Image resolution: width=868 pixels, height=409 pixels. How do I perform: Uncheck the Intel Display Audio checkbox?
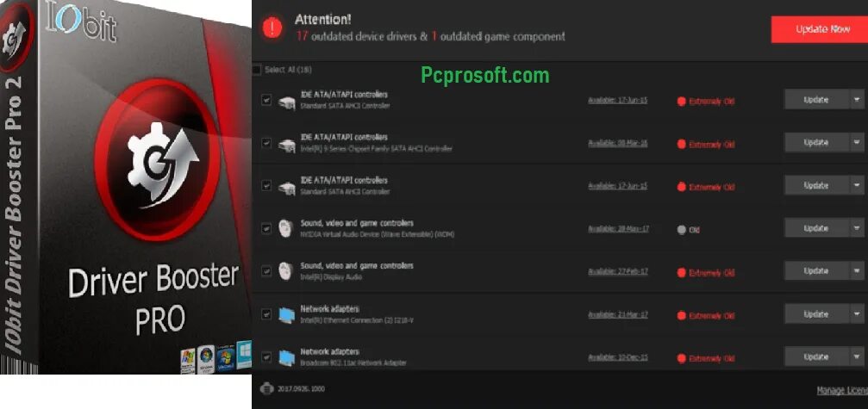click(x=266, y=271)
